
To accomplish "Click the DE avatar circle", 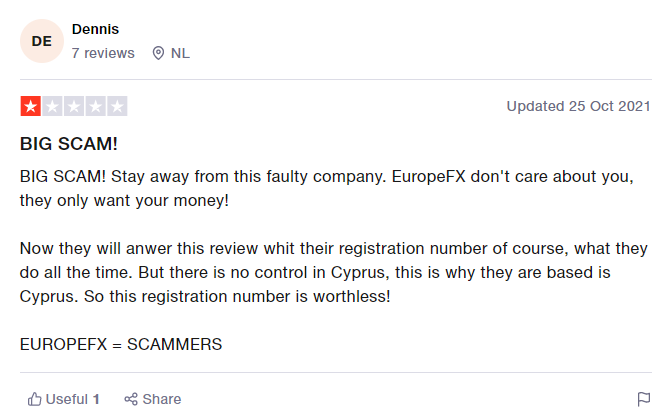I will pyautogui.click(x=42, y=41).
